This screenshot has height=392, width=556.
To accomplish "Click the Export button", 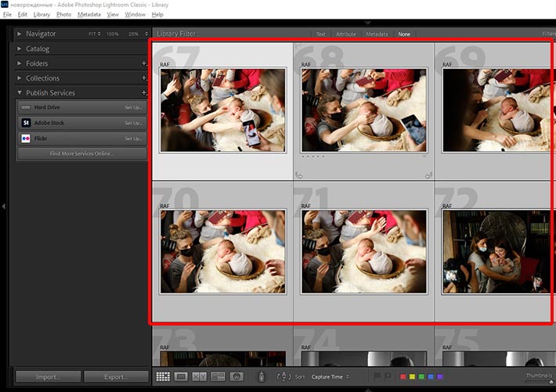I will (x=116, y=377).
